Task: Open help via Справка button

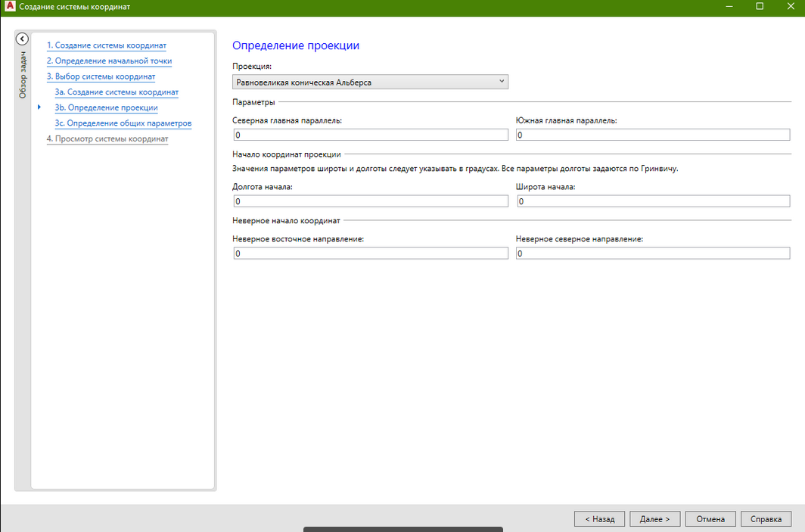Action: [766, 519]
